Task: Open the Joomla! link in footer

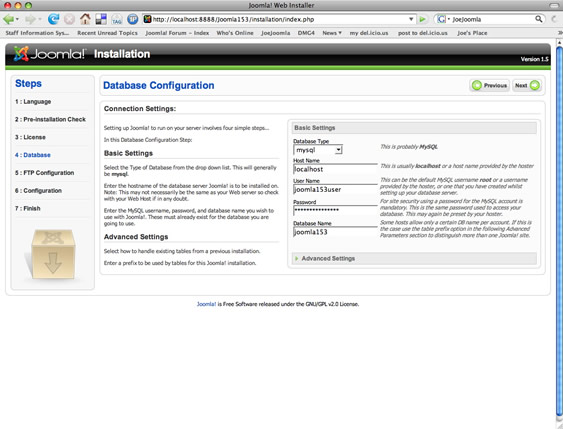Action: pyautogui.click(x=206, y=304)
